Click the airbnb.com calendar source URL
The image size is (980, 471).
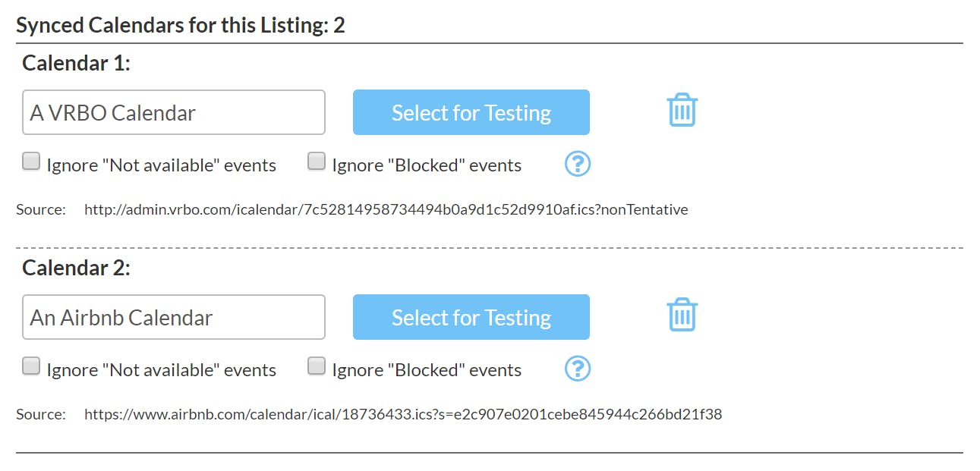coord(402,414)
